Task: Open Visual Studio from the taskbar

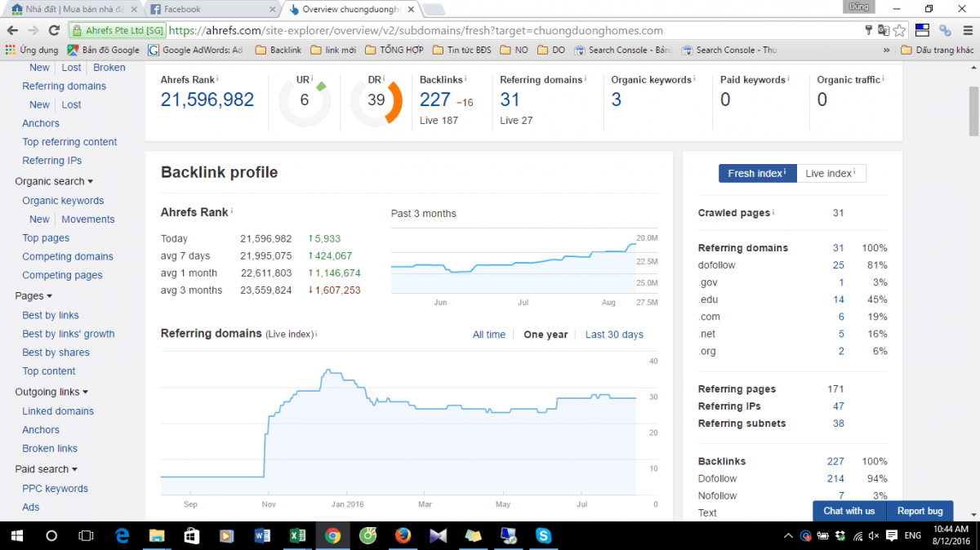Action: (438, 535)
